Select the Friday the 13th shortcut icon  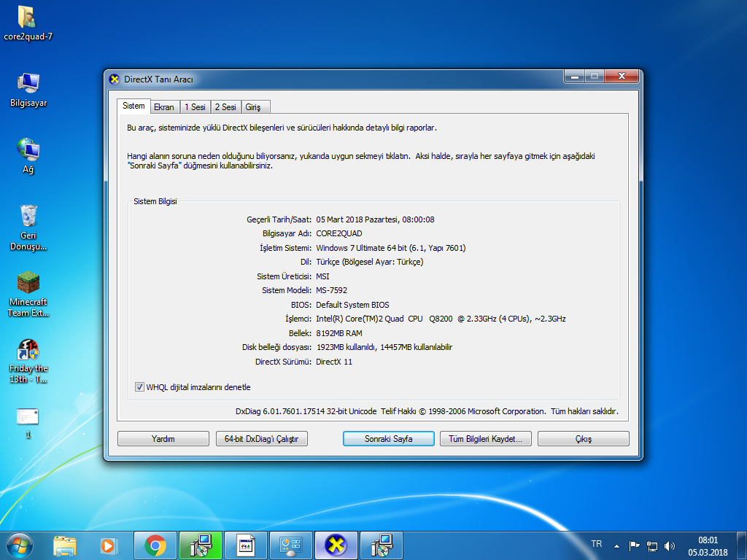28,361
